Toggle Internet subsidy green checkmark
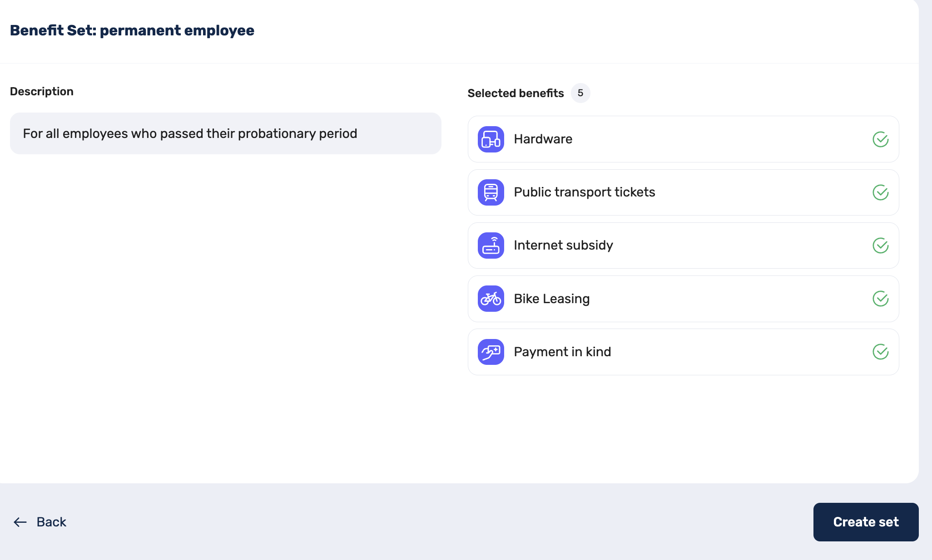This screenshot has height=560, width=932. click(x=880, y=246)
